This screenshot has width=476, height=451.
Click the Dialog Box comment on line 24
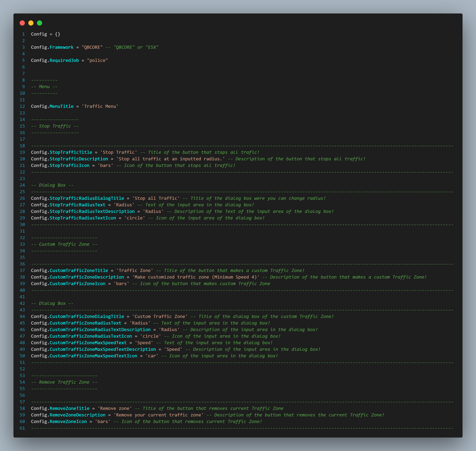click(52, 185)
